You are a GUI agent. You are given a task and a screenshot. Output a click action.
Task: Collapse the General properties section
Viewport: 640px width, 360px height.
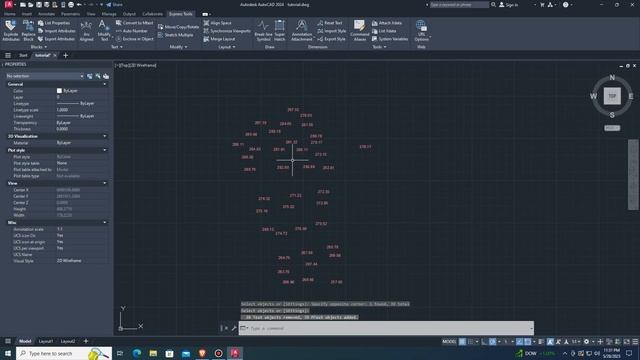pos(105,84)
